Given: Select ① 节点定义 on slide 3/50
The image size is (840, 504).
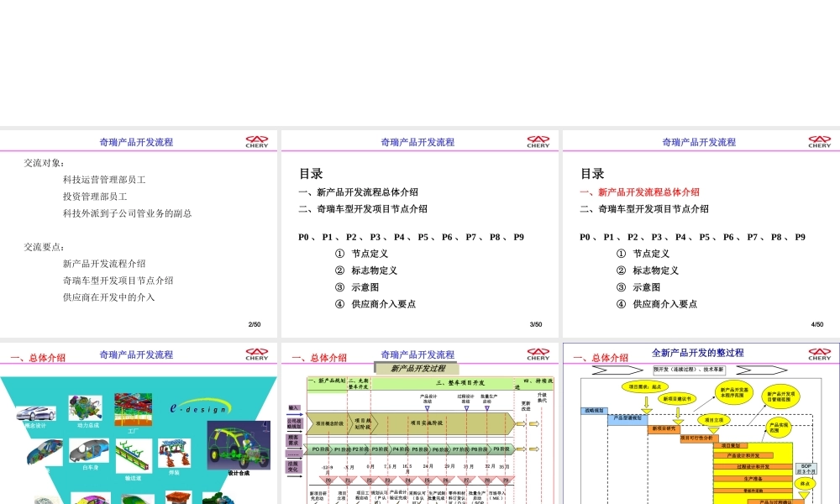Looking at the screenshot, I should point(361,254).
